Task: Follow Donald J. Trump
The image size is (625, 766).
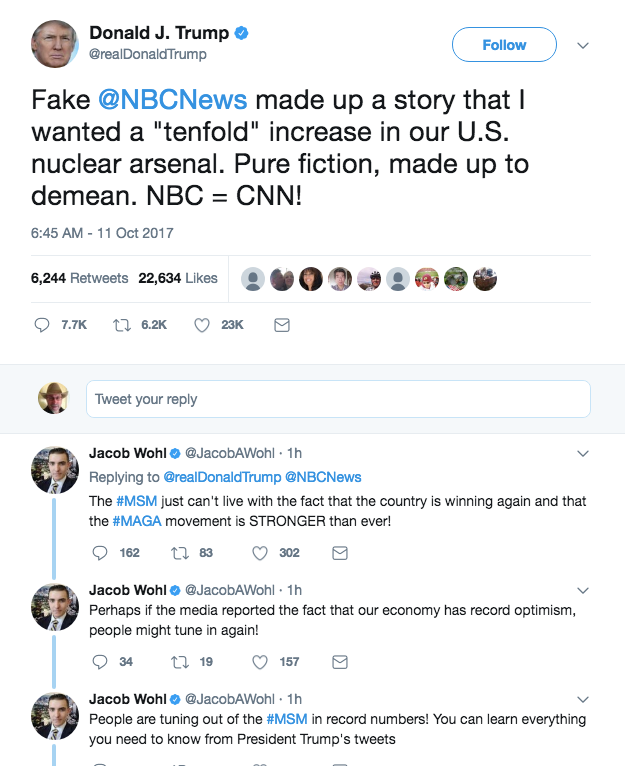Action: [x=504, y=45]
